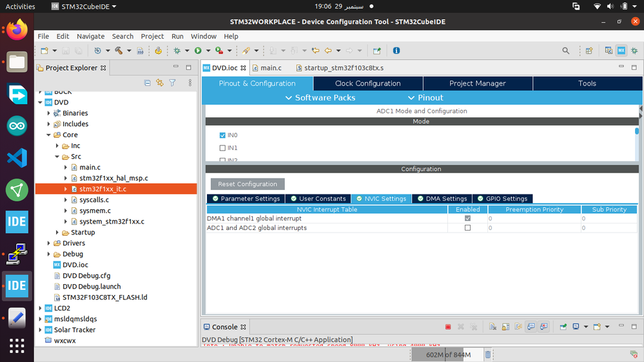The height and width of the screenshot is (362, 644).
Task: Select stm32f1xx_hal_msp.c file
Action: point(113,178)
